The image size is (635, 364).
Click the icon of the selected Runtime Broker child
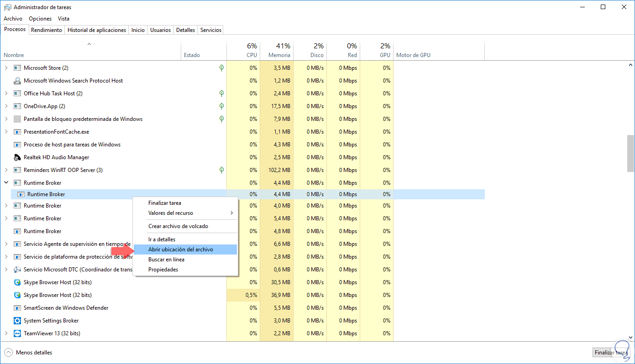pos(21,194)
